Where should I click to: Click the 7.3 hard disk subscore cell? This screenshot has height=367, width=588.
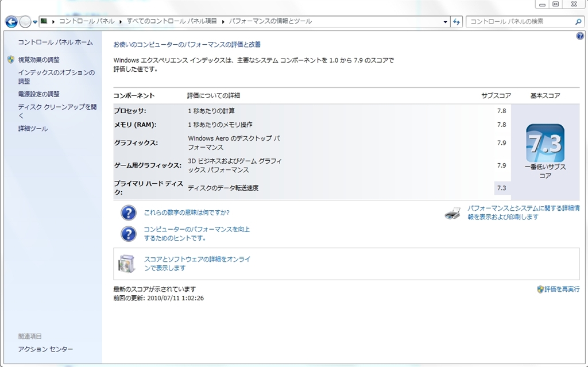[x=502, y=188]
